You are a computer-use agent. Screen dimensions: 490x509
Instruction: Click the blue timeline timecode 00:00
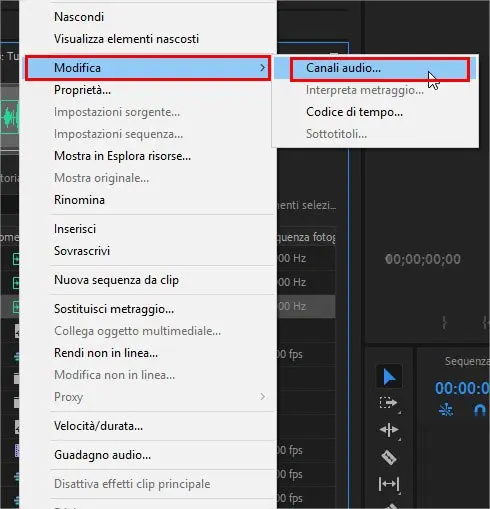point(462,388)
